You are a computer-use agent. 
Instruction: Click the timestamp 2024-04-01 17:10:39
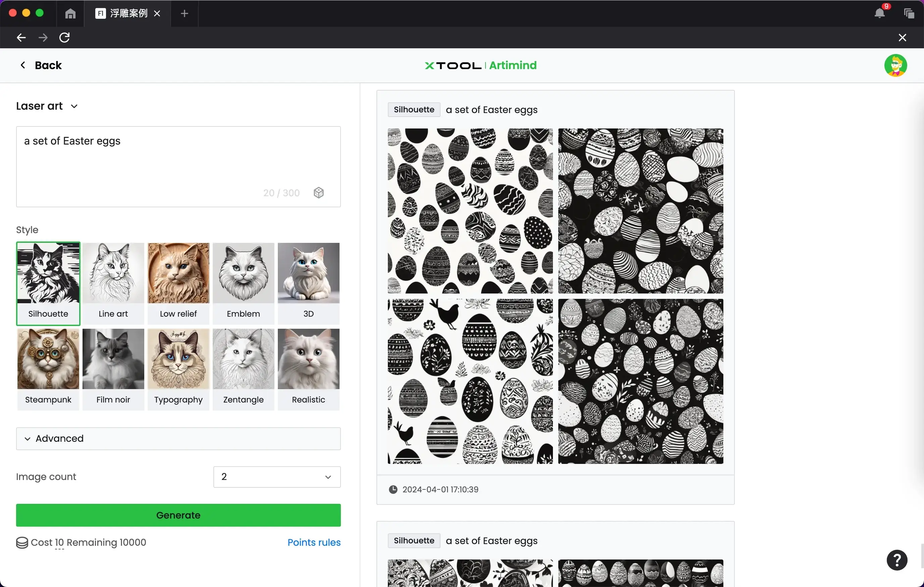point(440,489)
